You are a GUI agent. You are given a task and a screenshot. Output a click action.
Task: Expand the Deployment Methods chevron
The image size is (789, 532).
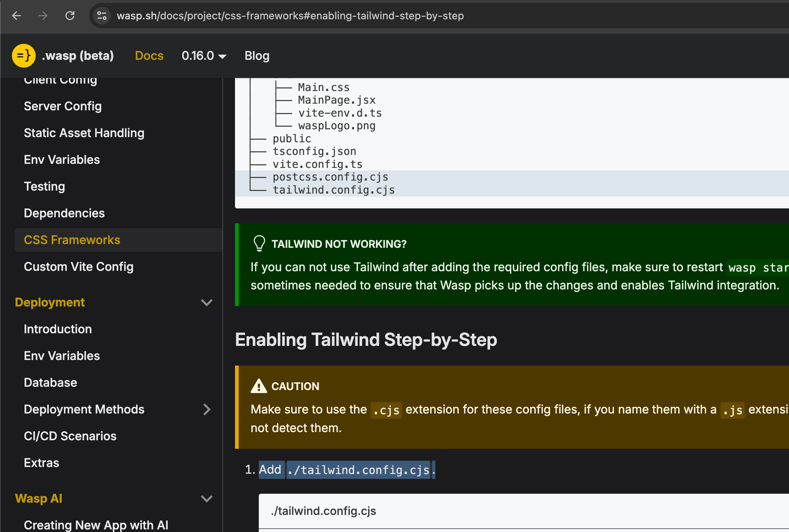tap(207, 409)
